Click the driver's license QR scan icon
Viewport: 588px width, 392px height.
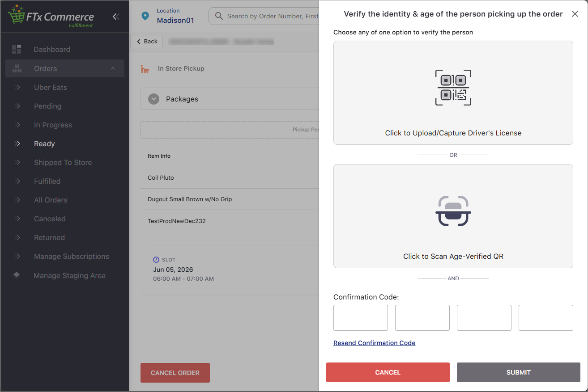click(x=453, y=88)
